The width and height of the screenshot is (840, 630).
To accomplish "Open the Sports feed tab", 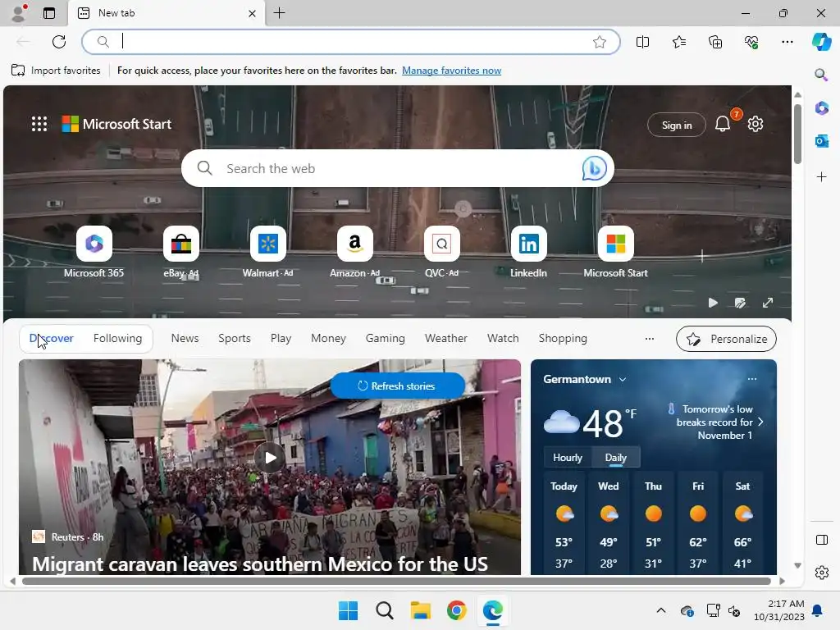I will tap(235, 339).
